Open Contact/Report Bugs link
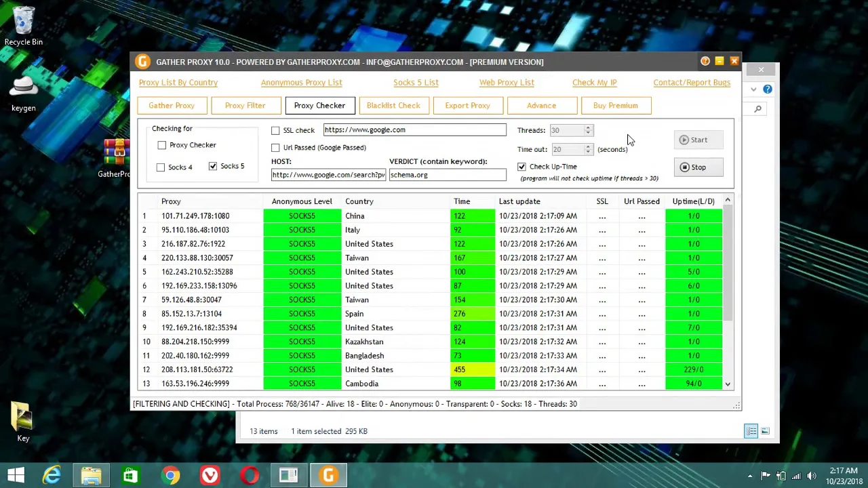This screenshot has width=868, height=488. point(692,83)
